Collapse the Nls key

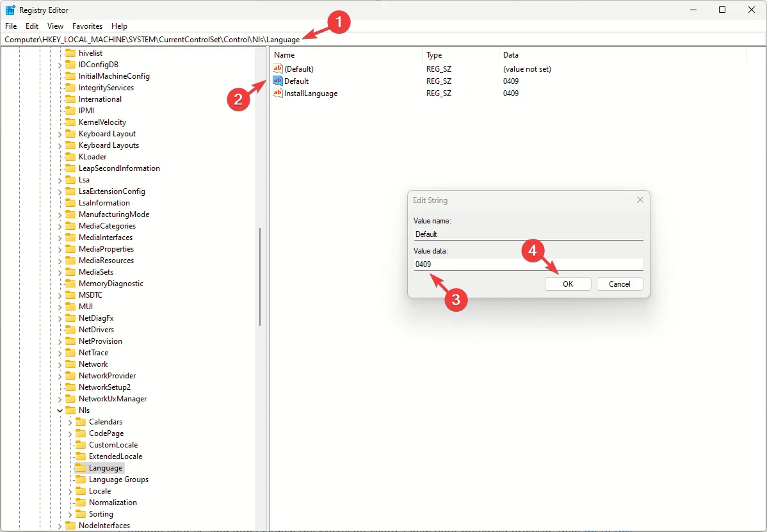tap(60, 410)
